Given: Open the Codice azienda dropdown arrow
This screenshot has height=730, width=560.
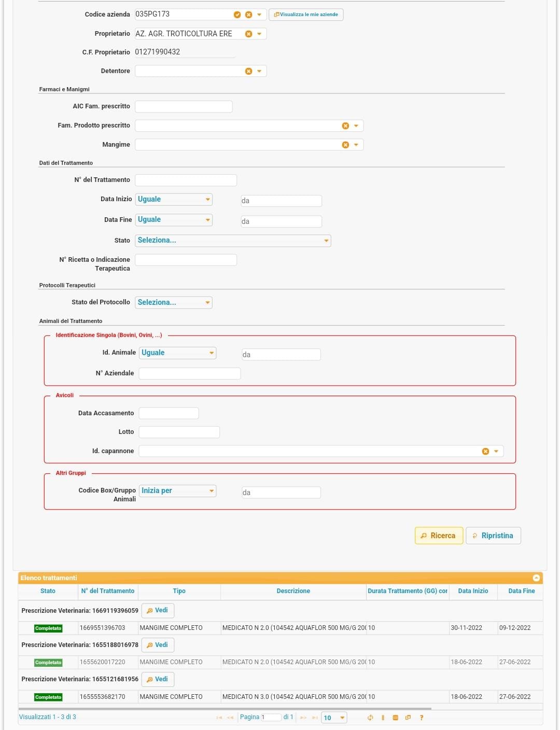Looking at the screenshot, I should coord(259,15).
